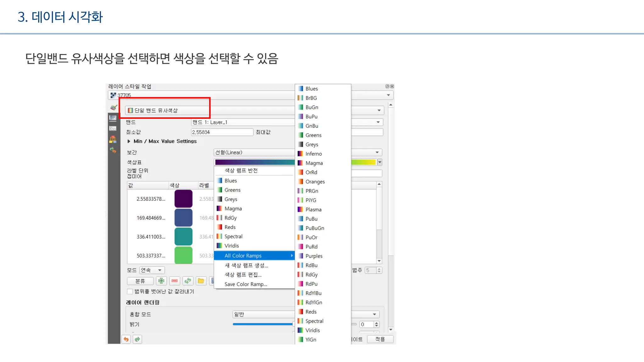This screenshot has width=644, height=362.
Task: Click the green redo arrow icon
Action: tap(137, 339)
